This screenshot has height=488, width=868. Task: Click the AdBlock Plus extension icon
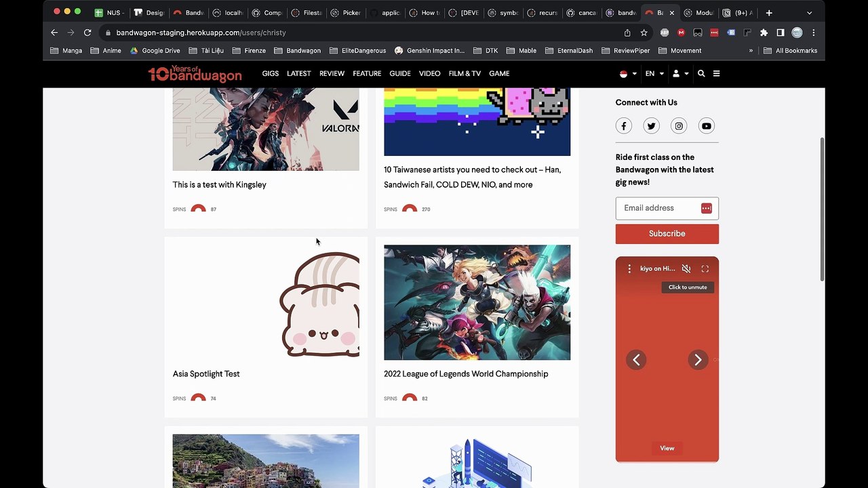click(665, 33)
